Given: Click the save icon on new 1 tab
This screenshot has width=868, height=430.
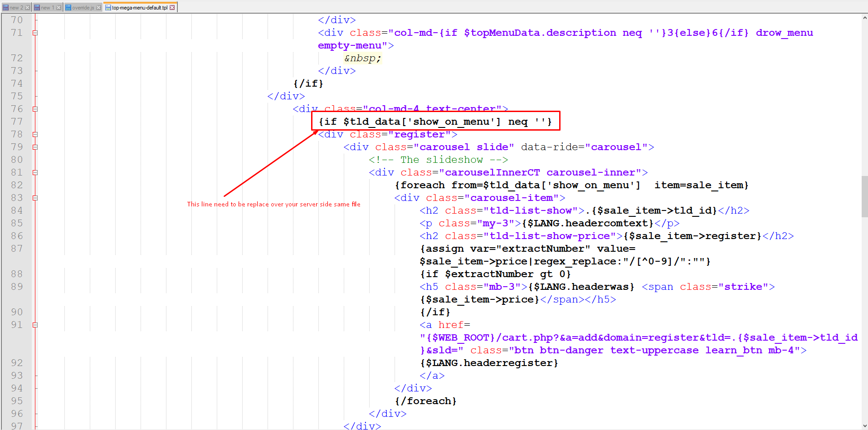Looking at the screenshot, I should (37, 8).
